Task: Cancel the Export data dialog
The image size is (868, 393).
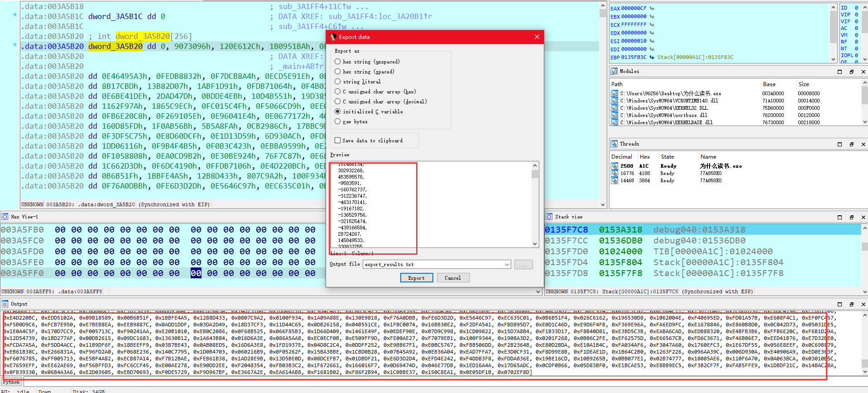Action: (453, 278)
